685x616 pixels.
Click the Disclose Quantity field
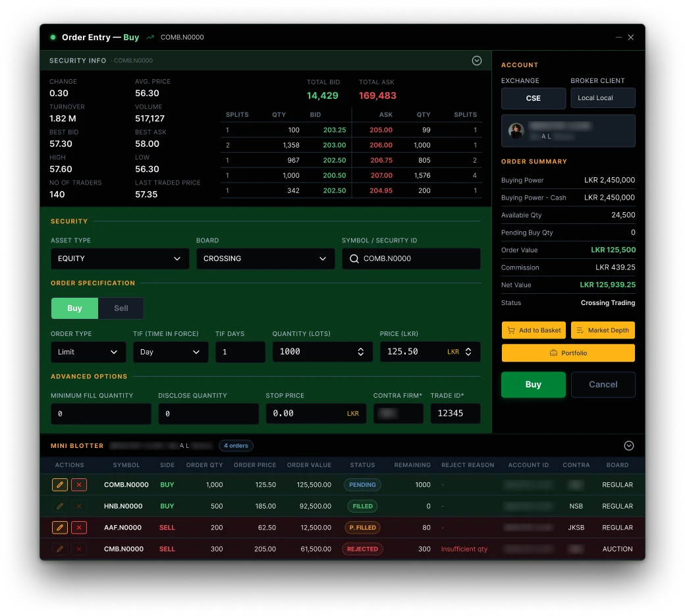coord(208,414)
